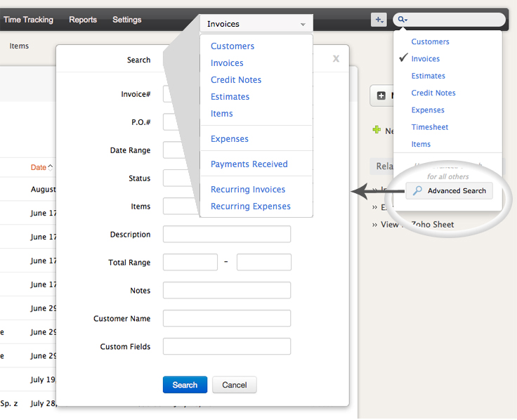Image resolution: width=517 pixels, height=420 pixels.
Task: Click the blue Search button
Action: pos(185,385)
